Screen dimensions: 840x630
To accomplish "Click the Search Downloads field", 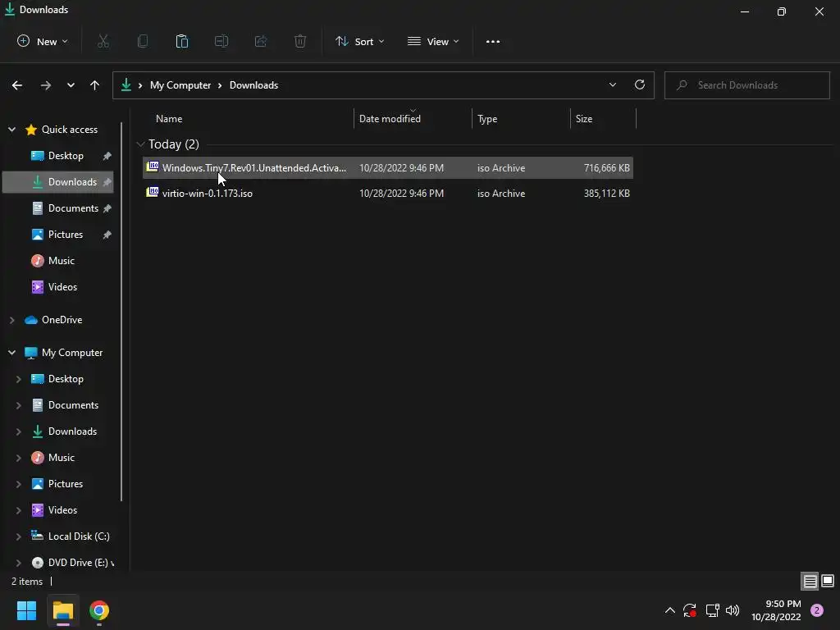I will [746, 85].
